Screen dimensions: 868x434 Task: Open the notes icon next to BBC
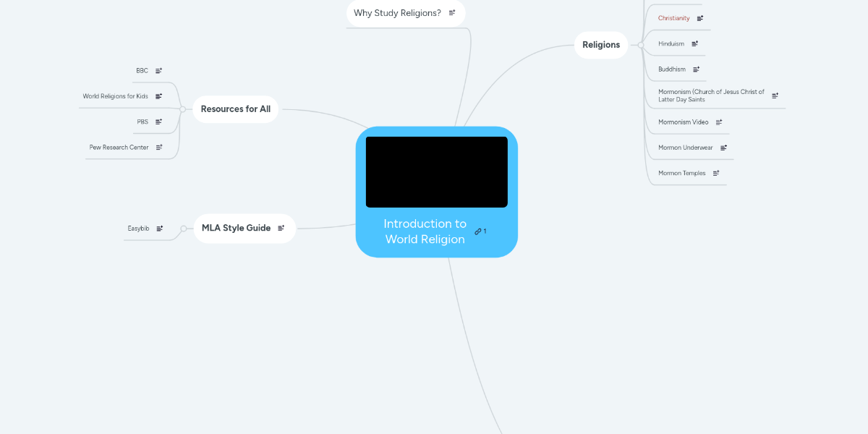[x=159, y=70]
